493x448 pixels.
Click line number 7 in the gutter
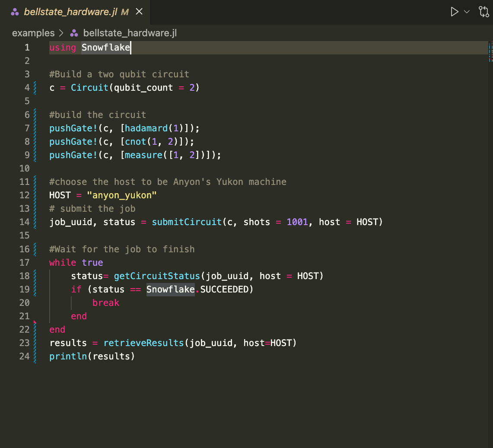(x=27, y=128)
